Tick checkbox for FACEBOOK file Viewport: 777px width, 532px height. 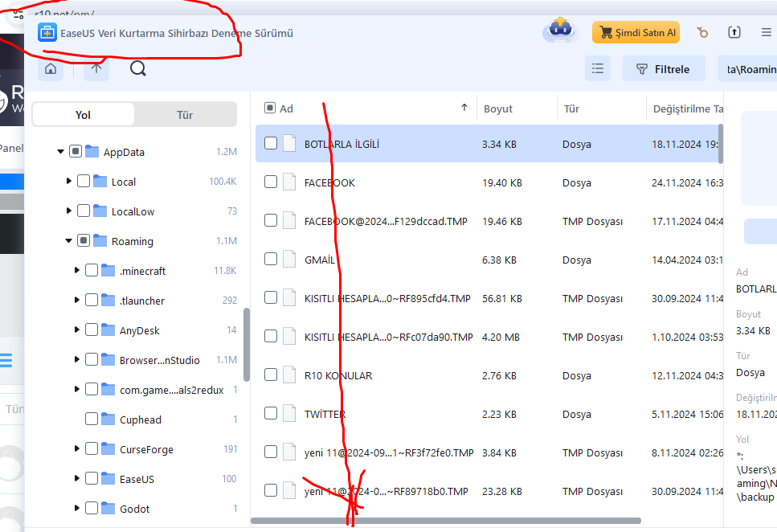(271, 182)
